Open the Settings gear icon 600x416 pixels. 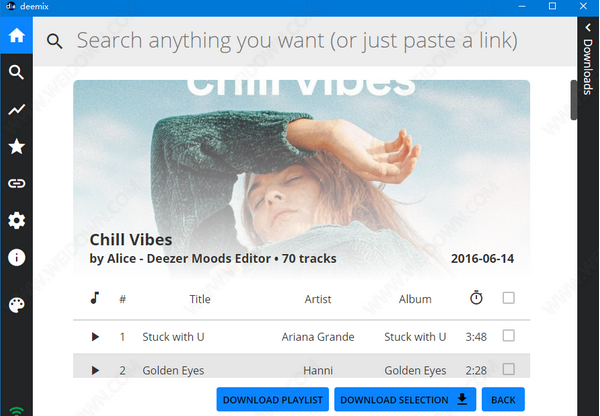click(16, 221)
